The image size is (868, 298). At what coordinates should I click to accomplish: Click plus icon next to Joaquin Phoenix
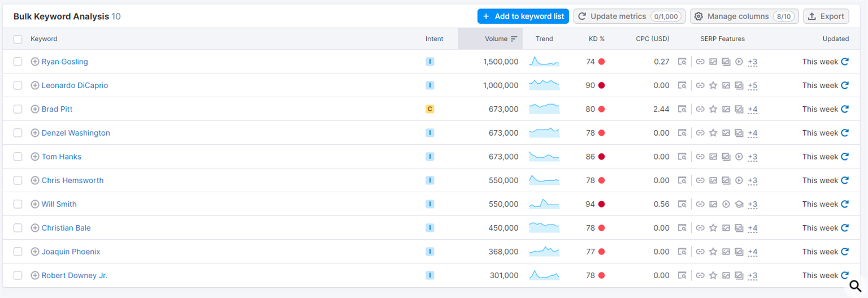[x=35, y=252]
